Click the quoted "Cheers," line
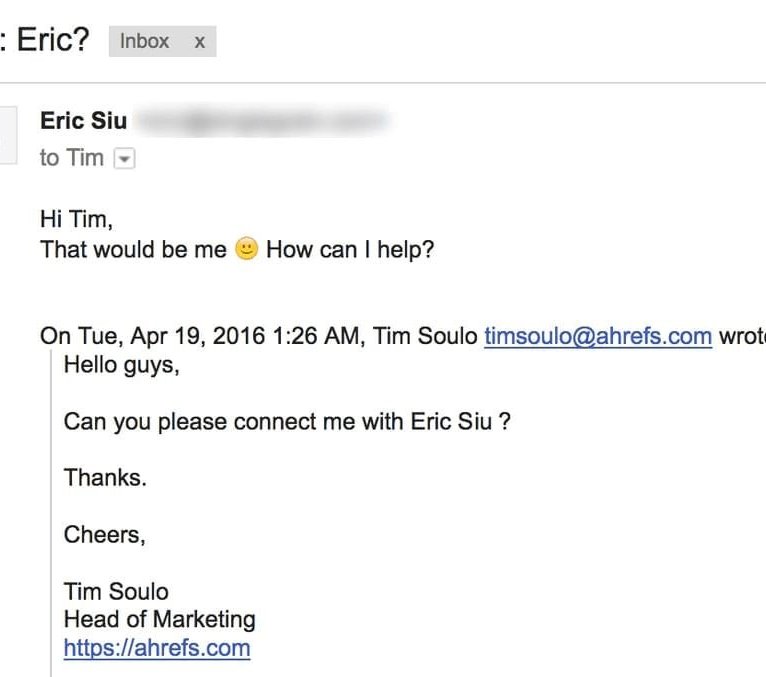 tap(104, 534)
